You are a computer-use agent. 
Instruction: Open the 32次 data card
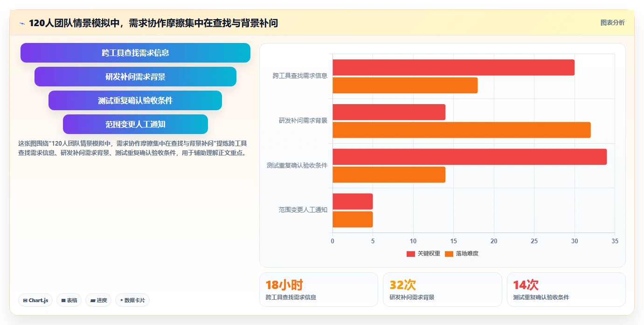[443, 290]
